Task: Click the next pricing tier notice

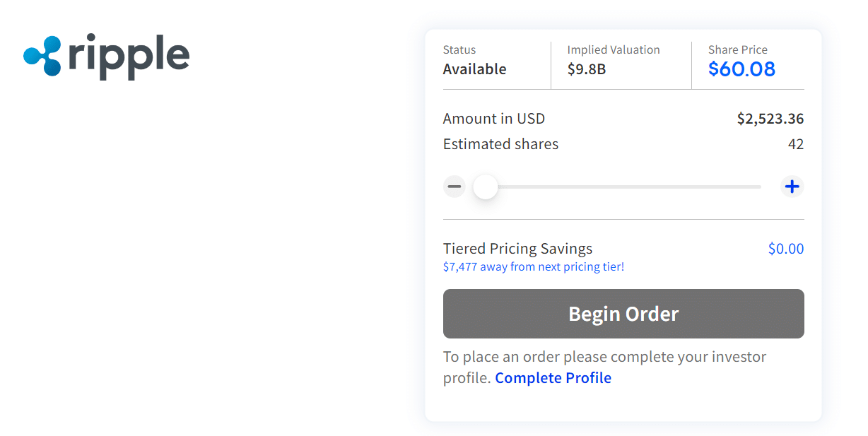Action: tap(533, 267)
